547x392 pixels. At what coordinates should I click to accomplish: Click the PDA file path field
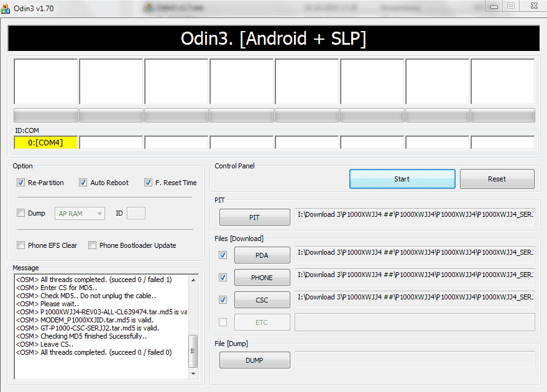point(415,255)
